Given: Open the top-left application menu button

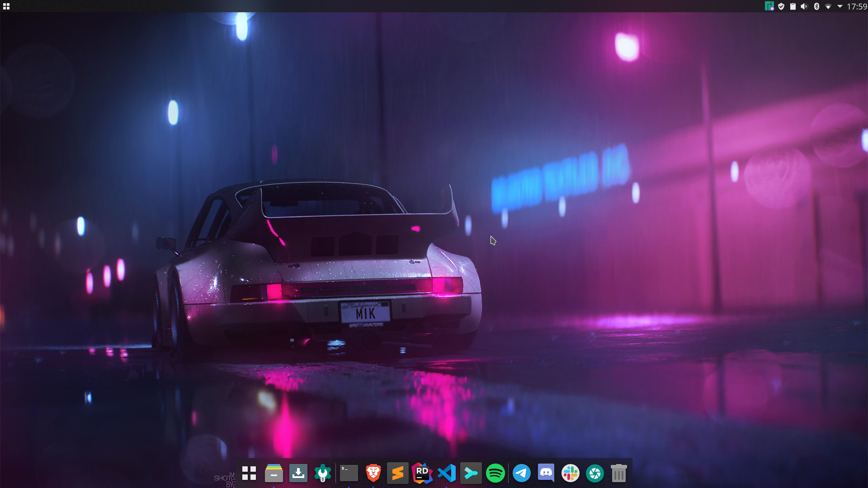Looking at the screenshot, I should tap(6, 6).
